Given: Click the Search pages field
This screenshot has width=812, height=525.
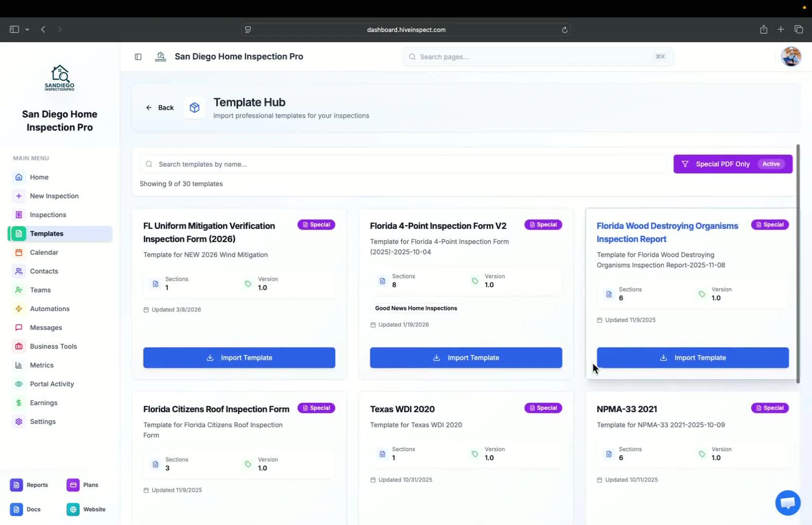Looking at the screenshot, I should tap(538, 57).
